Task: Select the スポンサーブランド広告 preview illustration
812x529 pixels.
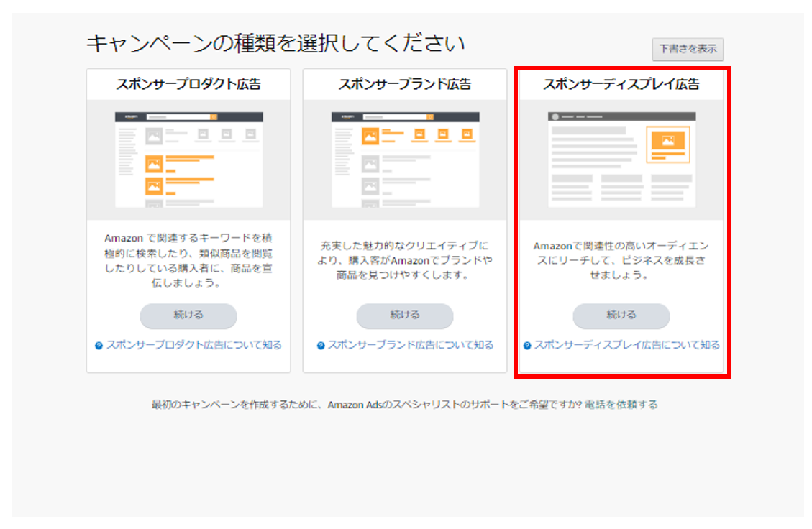Action: (406, 160)
